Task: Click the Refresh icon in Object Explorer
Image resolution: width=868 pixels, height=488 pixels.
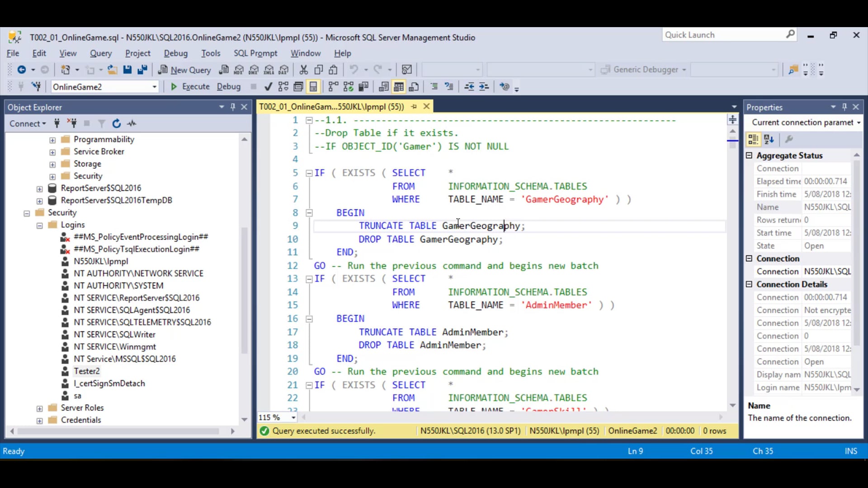Action: (117, 123)
